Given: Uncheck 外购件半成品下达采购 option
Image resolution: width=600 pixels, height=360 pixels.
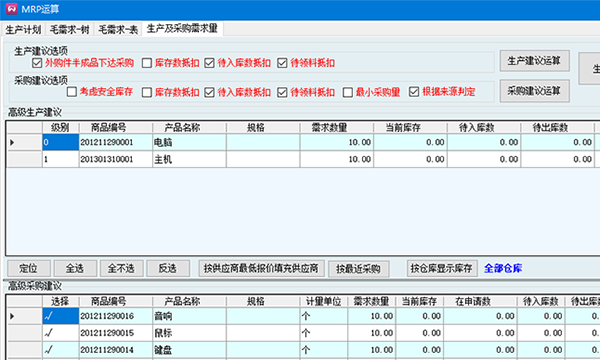Looking at the screenshot, I should (x=37, y=63).
